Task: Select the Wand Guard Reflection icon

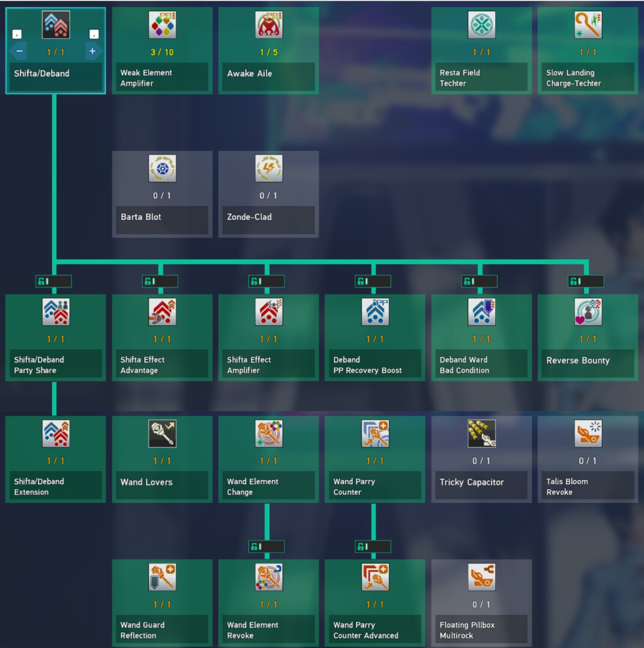Action: (x=162, y=577)
